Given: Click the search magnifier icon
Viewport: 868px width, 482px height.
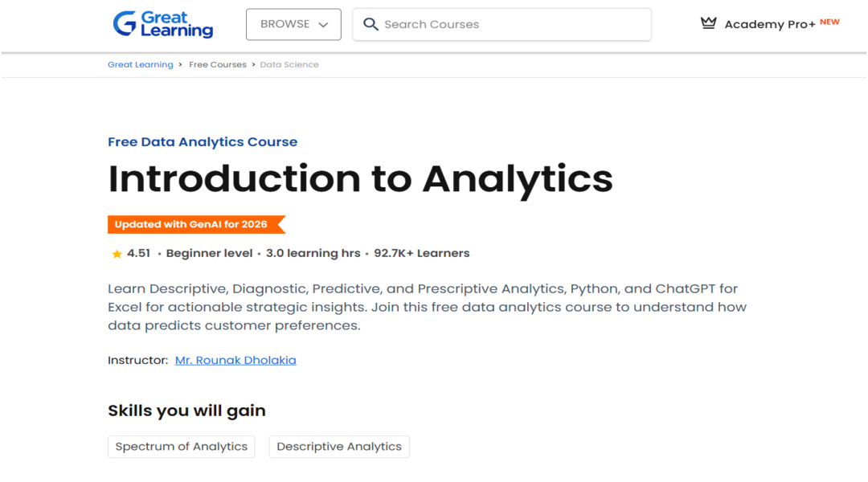Looking at the screenshot, I should coord(371,24).
